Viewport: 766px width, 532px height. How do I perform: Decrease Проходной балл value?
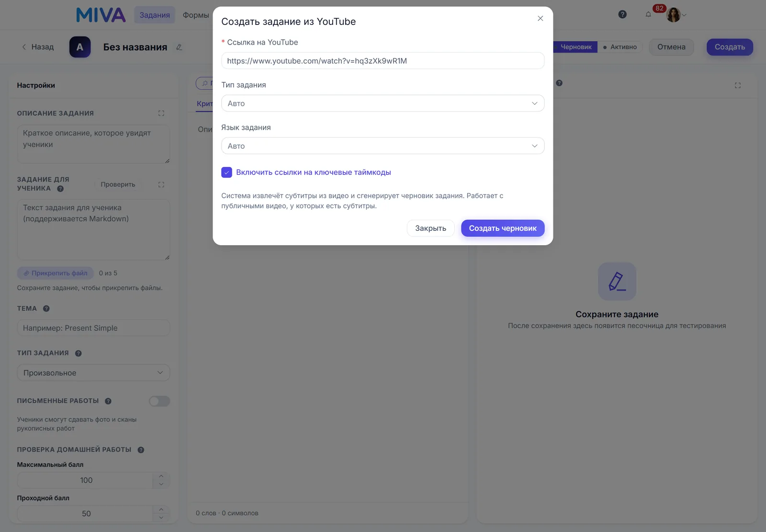(161, 518)
